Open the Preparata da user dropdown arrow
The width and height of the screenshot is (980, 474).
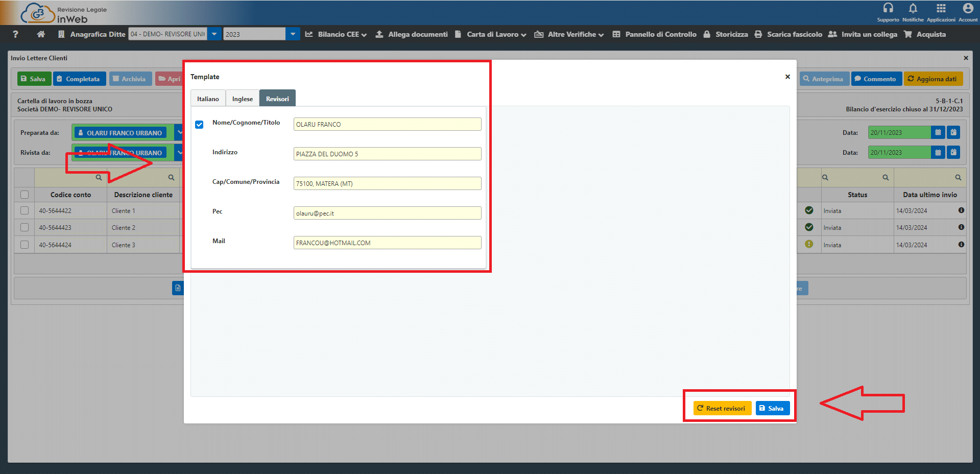point(179,133)
